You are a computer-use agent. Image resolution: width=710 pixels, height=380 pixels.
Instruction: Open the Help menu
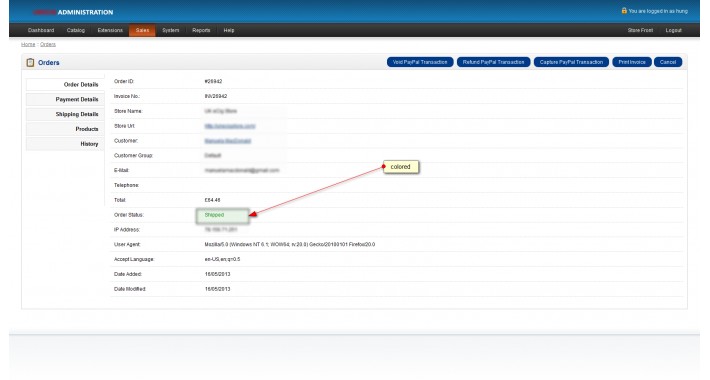[x=229, y=30]
